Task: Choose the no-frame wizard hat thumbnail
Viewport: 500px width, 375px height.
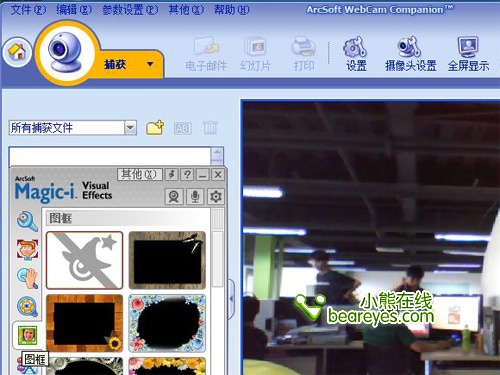Action: pyautogui.click(x=84, y=260)
